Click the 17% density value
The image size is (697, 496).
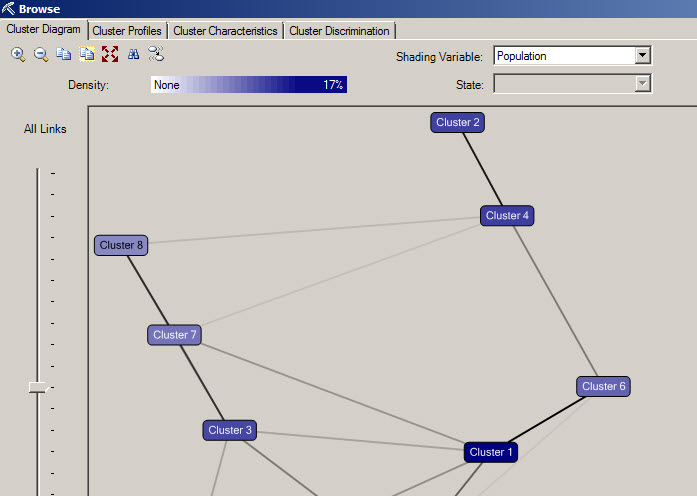pos(333,84)
